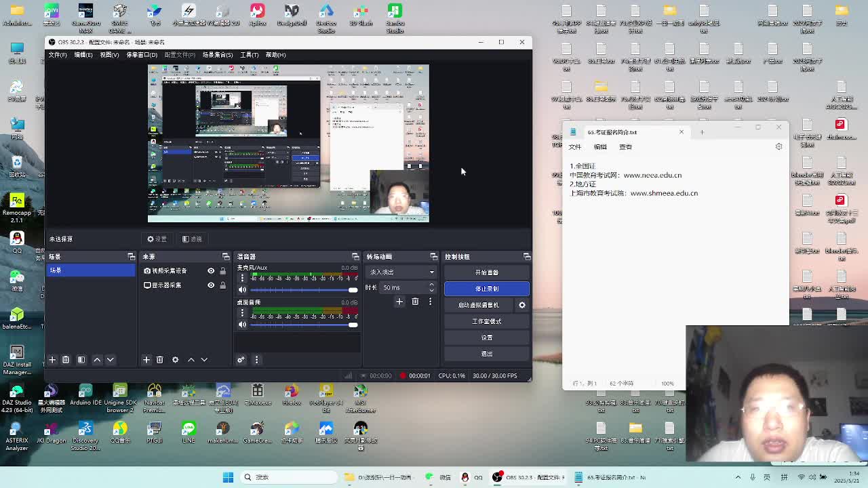The width and height of the screenshot is (868, 488).
Task: Open the 桌面音频 three-dot options menu
Action: coord(242,313)
